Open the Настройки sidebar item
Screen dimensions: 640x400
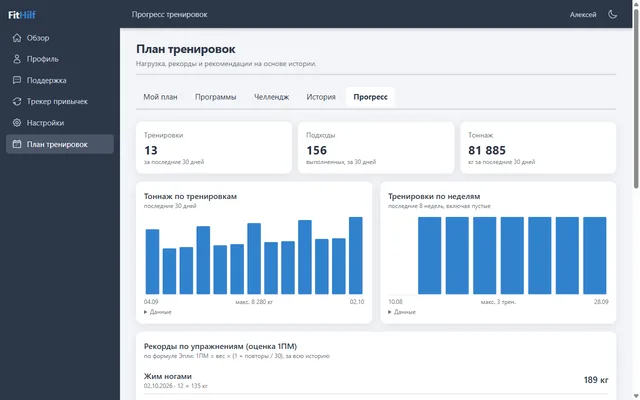pyautogui.click(x=60, y=122)
